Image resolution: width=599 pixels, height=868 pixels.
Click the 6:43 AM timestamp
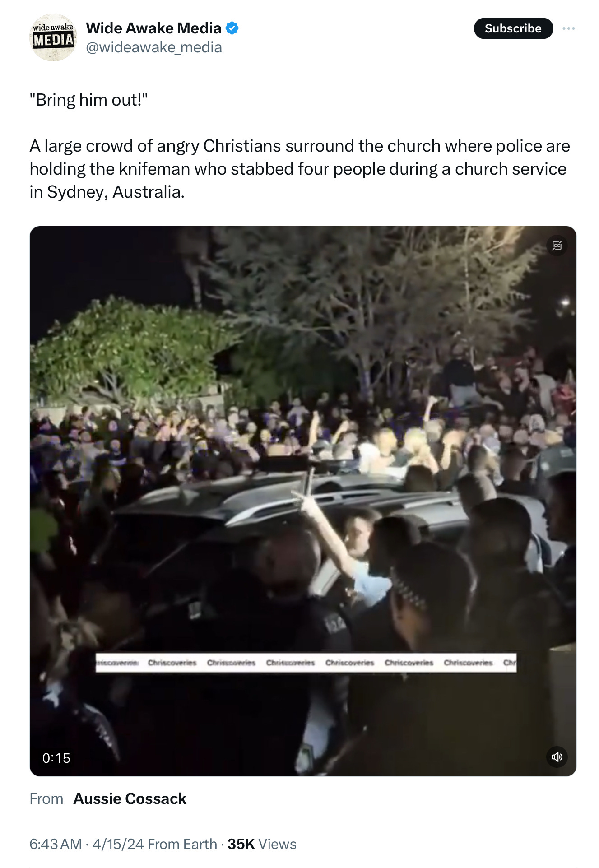coord(56,844)
